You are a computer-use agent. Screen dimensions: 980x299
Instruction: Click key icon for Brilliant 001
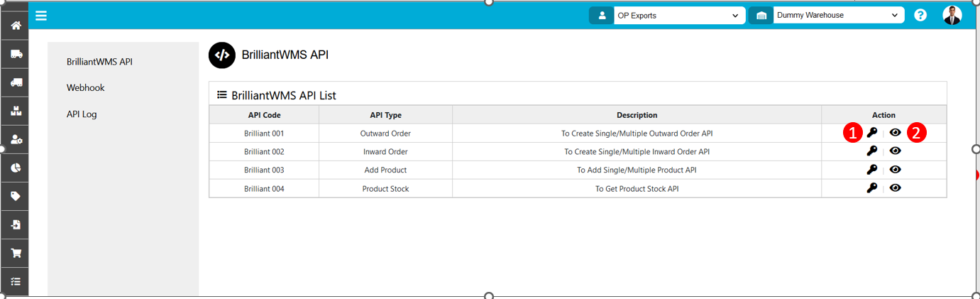point(872,132)
